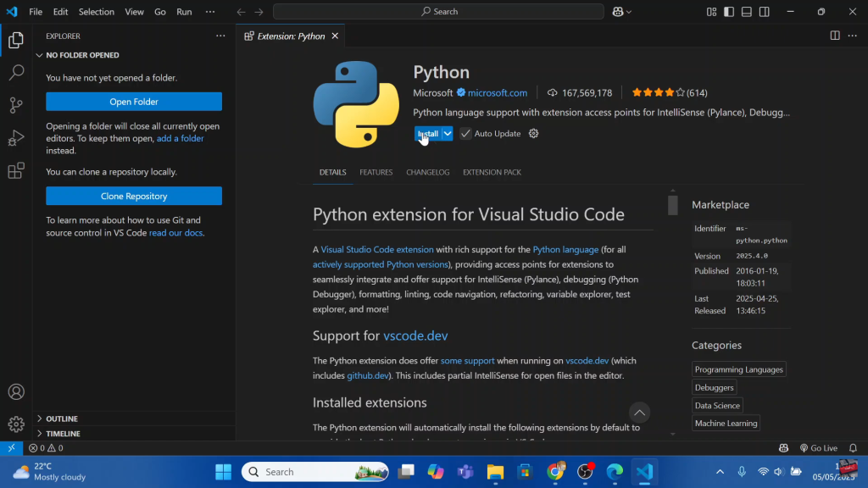The image size is (868, 488).
Task: Open the Edit menu
Action: [60, 12]
